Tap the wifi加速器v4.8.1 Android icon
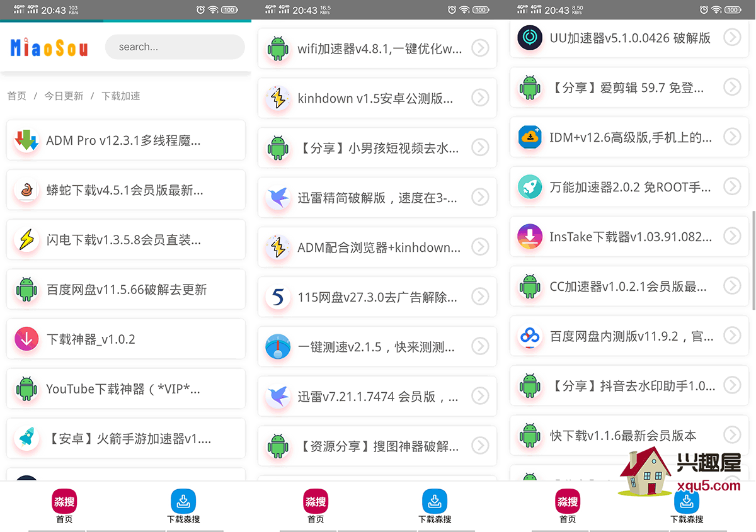The width and height of the screenshot is (756, 532). coord(278,48)
